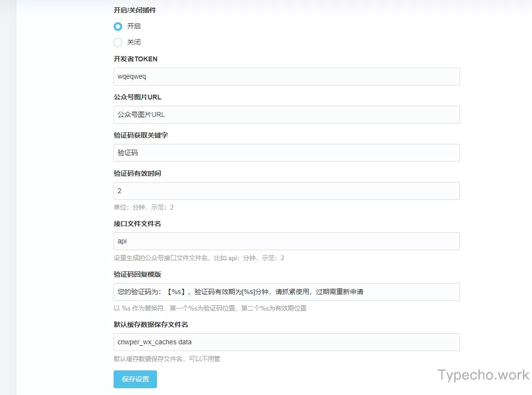Click the api filename text field

286,241
